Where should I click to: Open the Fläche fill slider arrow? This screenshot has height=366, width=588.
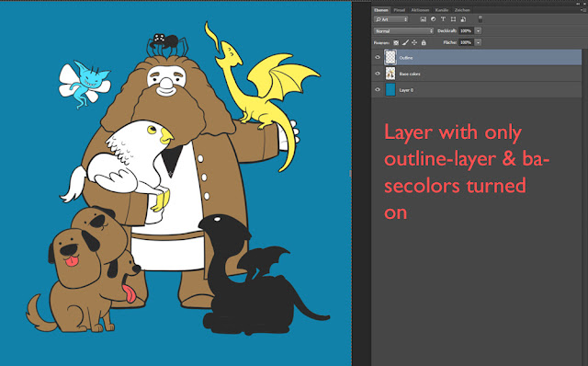pos(478,42)
